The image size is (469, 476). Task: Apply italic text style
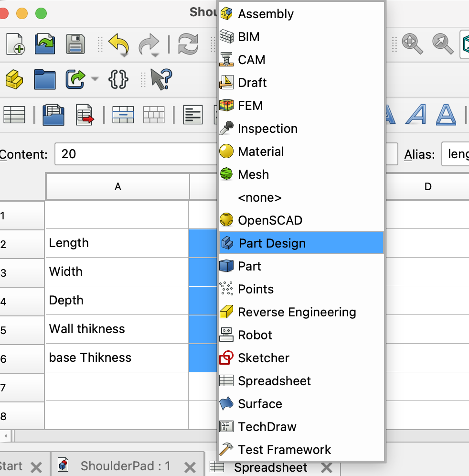tap(416, 114)
